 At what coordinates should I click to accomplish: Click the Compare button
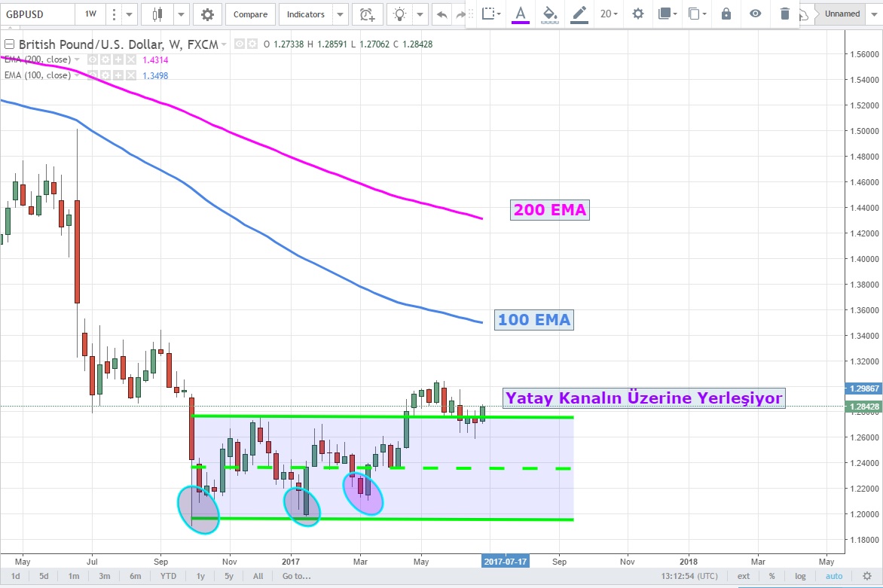tap(249, 14)
